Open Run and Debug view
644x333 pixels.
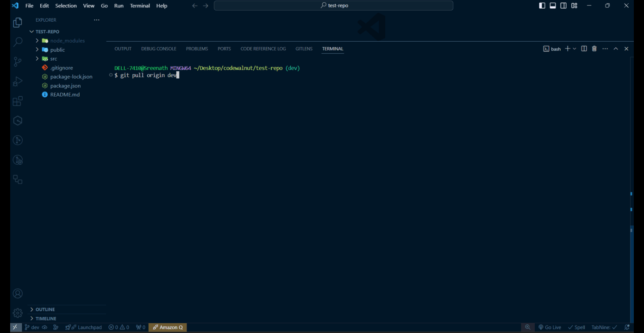(18, 81)
